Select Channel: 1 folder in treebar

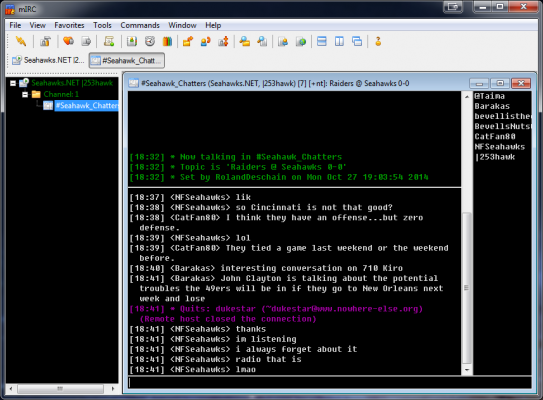[x=61, y=94]
